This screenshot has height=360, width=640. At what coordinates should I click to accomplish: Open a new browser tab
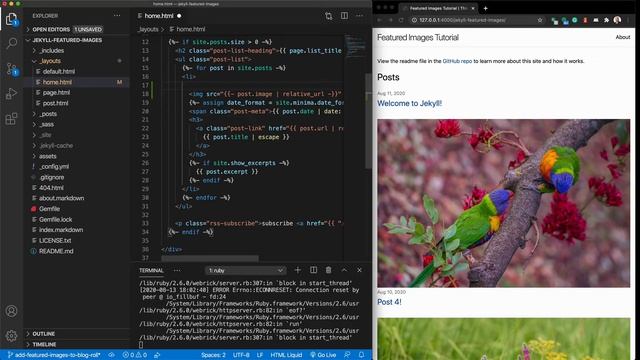[x=485, y=8]
